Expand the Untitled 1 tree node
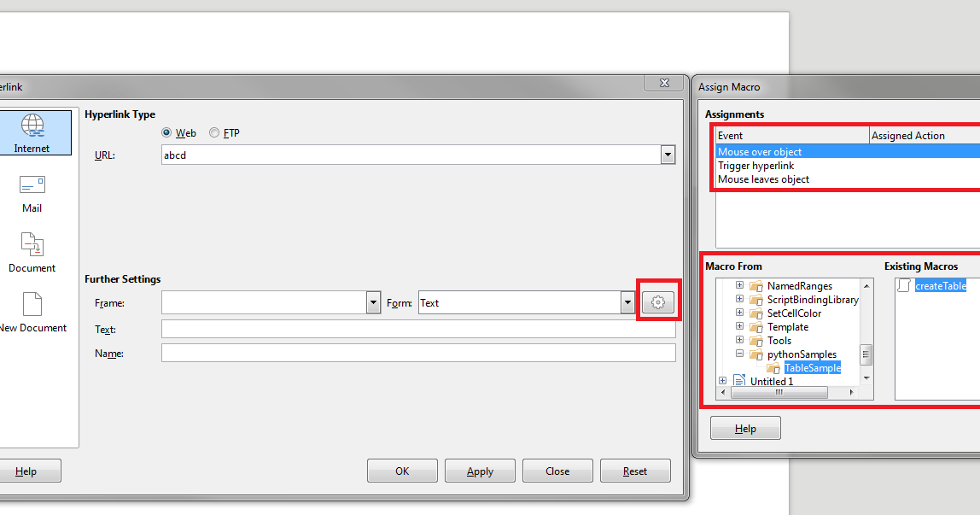Viewport: 980px width, 515px height. click(724, 381)
